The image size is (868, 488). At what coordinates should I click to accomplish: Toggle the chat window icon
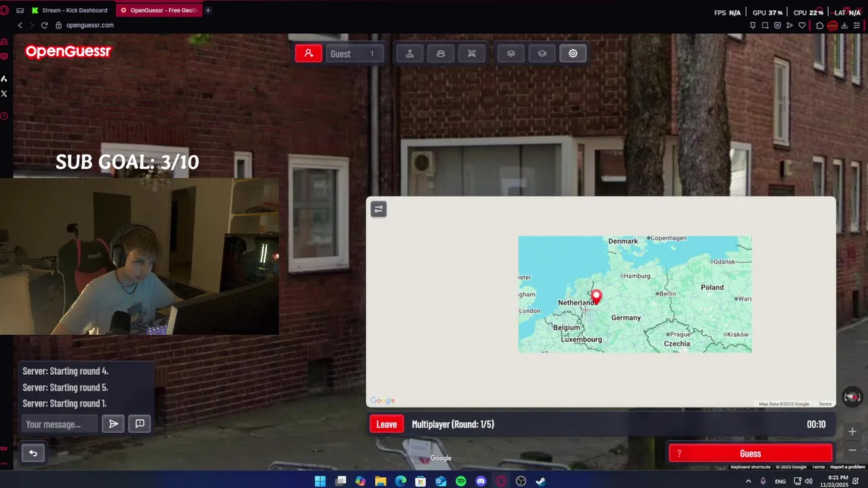pyautogui.click(x=140, y=424)
